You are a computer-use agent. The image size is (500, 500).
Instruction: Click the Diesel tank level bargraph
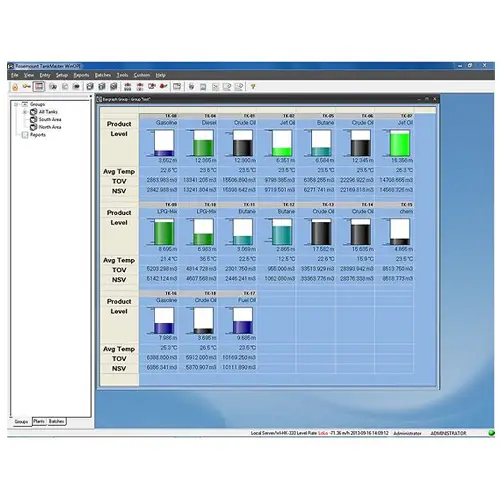[x=203, y=143]
